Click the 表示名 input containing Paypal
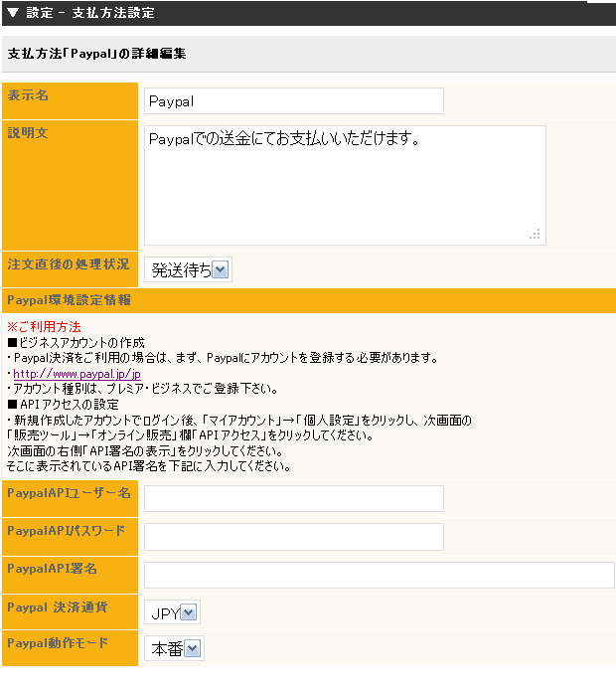The height and width of the screenshot is (691, 616). pos(294,101)
